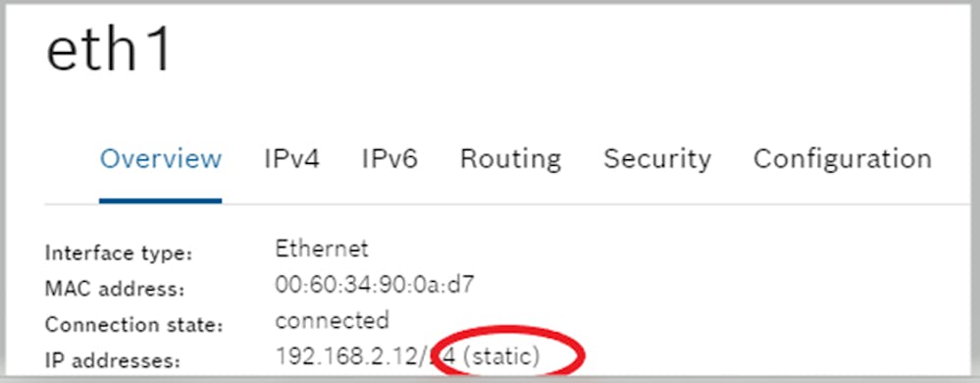This screenshot has width=980, height=383.
Task: Click the blue underline beneath Overview
Action: (161, 201)
